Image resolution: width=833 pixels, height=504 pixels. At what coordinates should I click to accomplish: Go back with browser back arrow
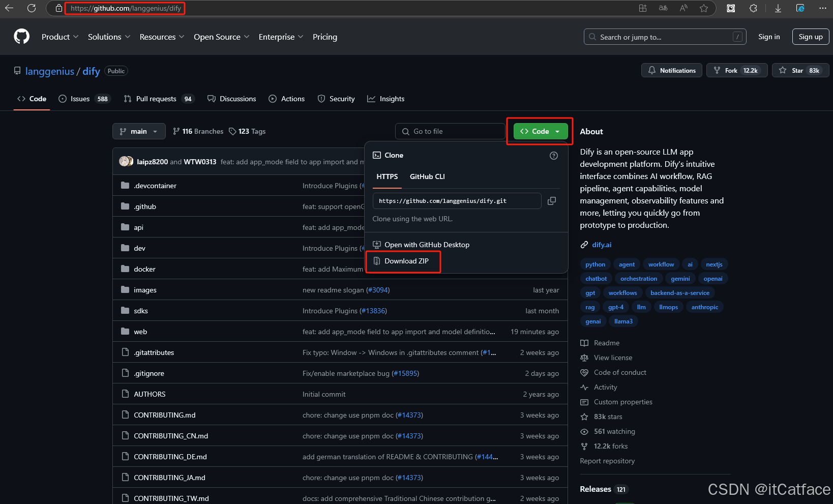pos(9,8)
